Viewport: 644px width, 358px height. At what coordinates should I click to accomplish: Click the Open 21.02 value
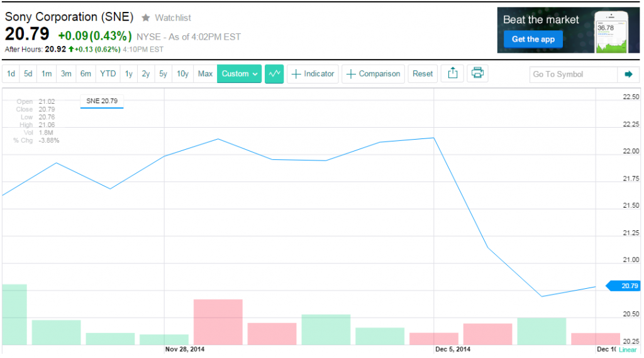47,101
